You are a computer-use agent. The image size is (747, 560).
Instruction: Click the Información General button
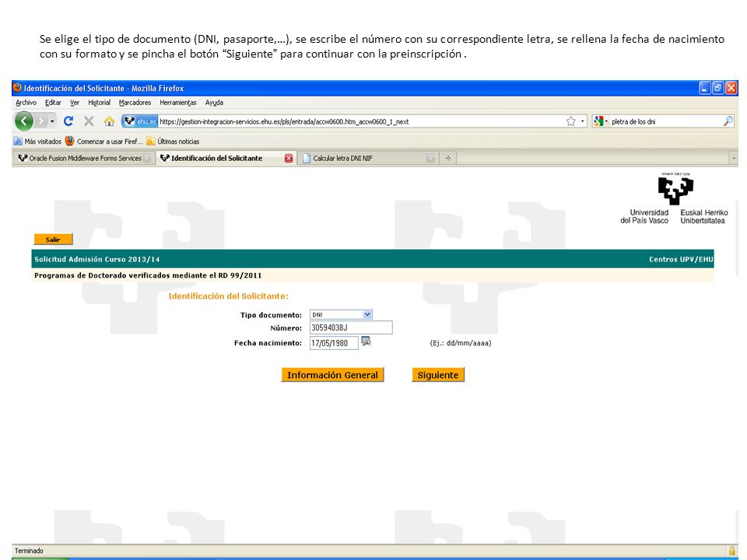tap(332, 375)
